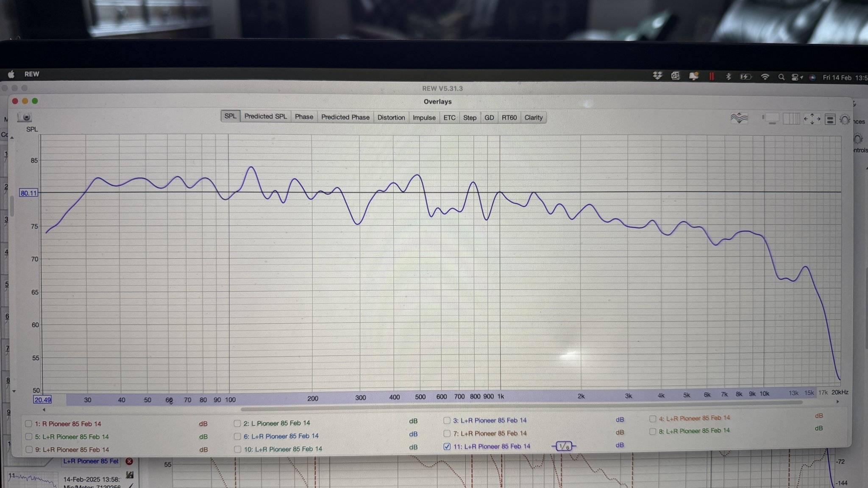868x488 pixels.
Task: Click the date and time in menu bar
Action: 845,78
